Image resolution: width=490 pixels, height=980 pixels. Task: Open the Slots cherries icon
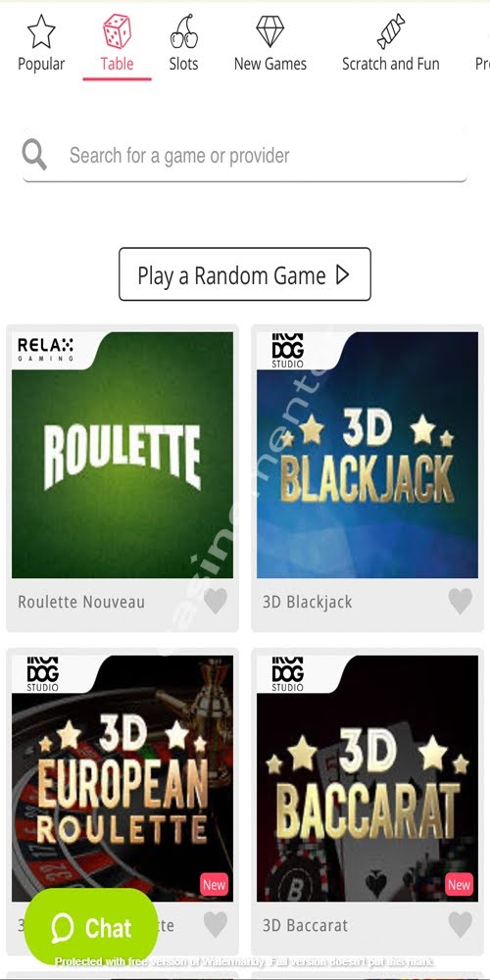tap(184, 31)
